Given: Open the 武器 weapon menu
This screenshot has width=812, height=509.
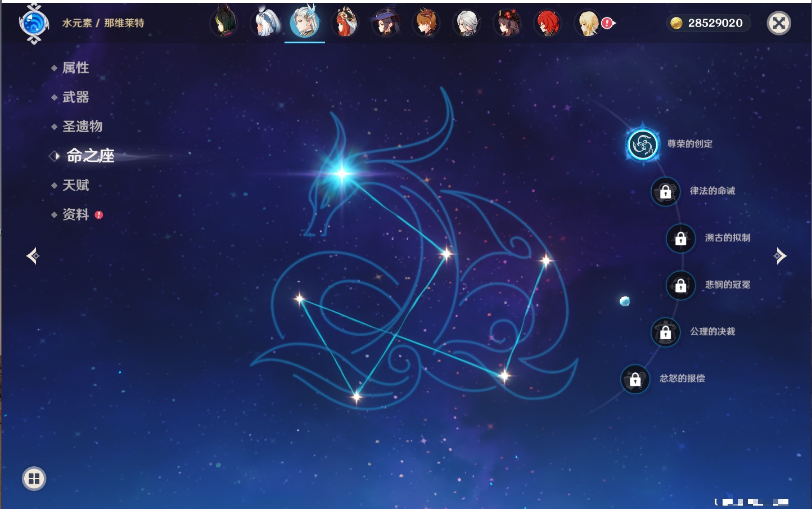Looking at the screenshot, I should click(x=75, y=97).
